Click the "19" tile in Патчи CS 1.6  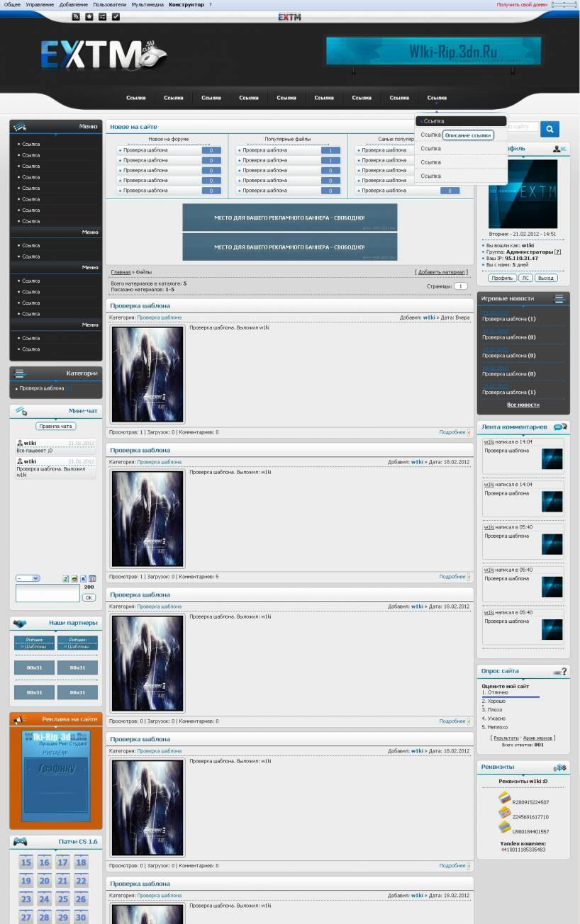(x=26, y=881)
